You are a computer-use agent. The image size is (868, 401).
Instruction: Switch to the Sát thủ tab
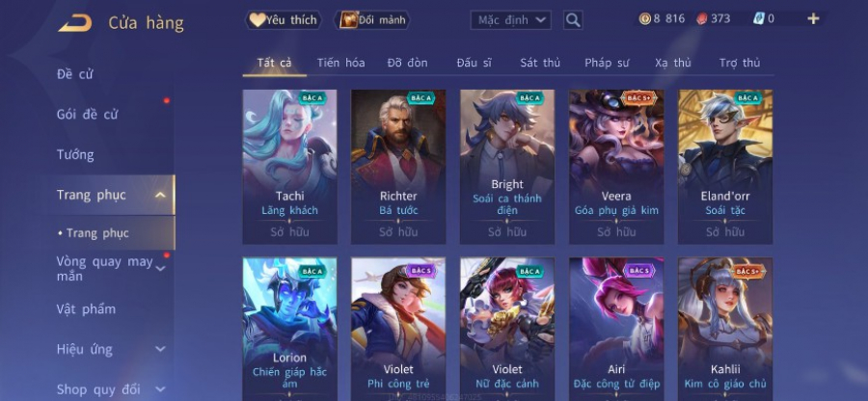[540, 63]
